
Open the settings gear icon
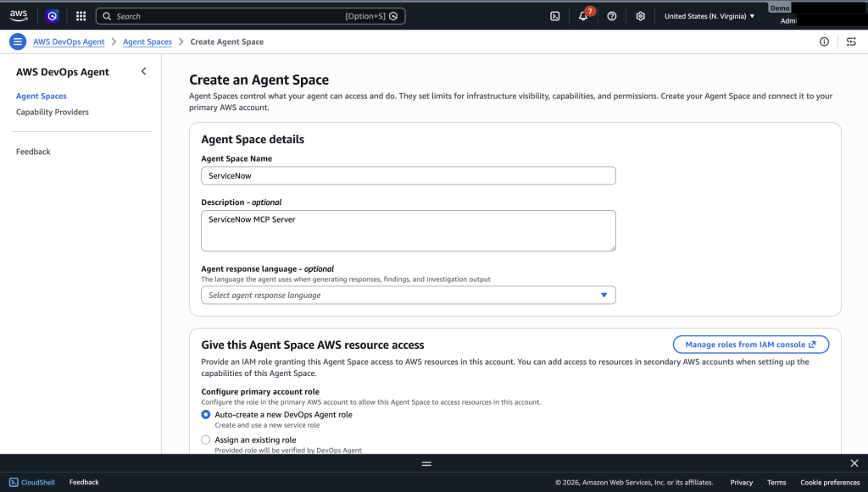click(x=641, y=16)
